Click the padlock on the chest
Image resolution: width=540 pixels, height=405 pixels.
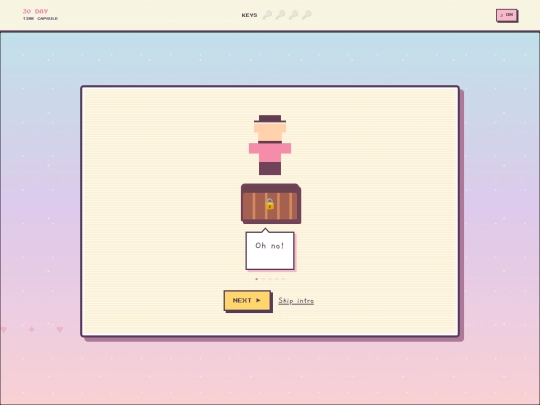270,204
